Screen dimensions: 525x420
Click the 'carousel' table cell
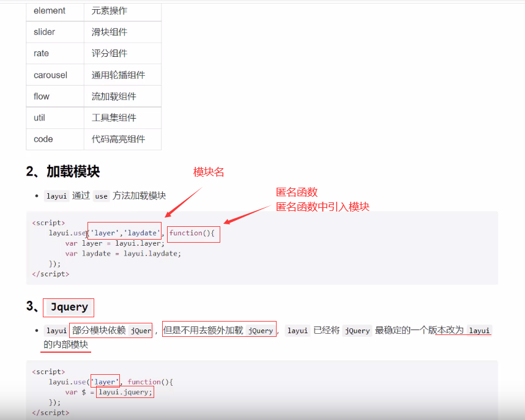(55, 75)
